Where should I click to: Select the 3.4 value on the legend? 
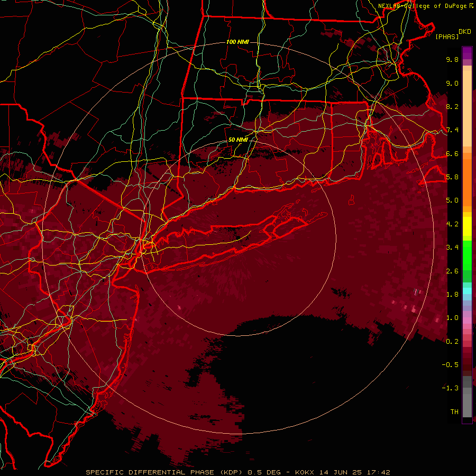452,248
